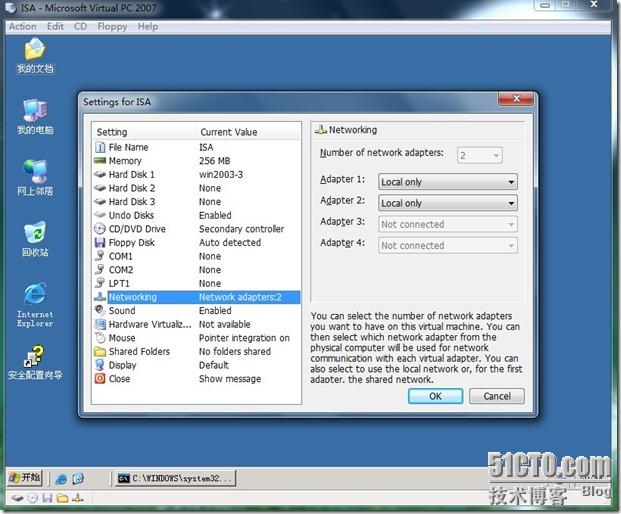The image size is (621, 514).
Task: Select the Hardware Virtualization setting
Action: (196, 324)
